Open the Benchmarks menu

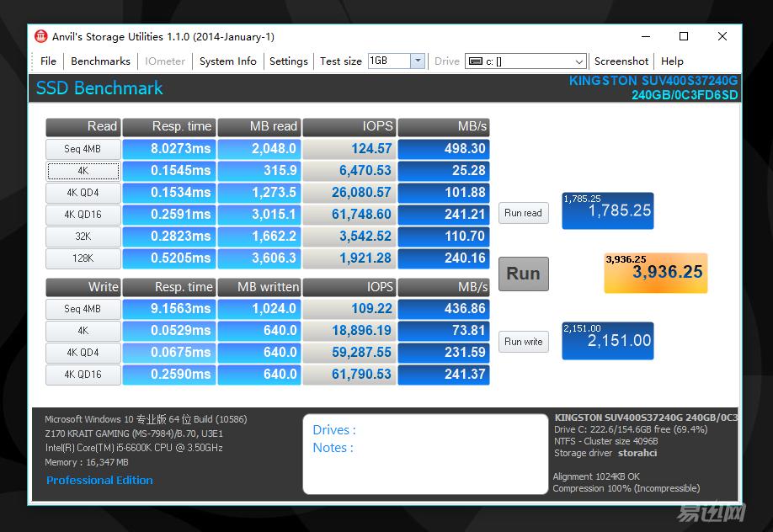tap(100, 61)
